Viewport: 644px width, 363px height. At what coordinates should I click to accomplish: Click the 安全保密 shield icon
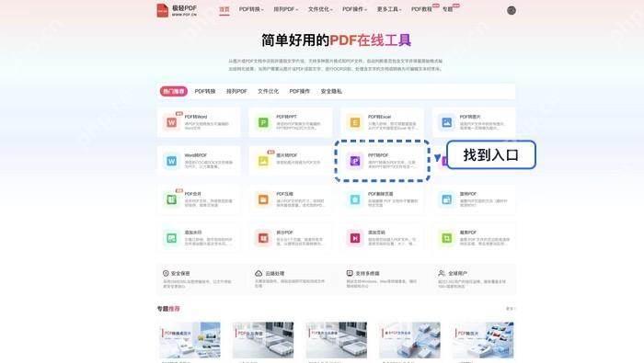click(166, 273)
